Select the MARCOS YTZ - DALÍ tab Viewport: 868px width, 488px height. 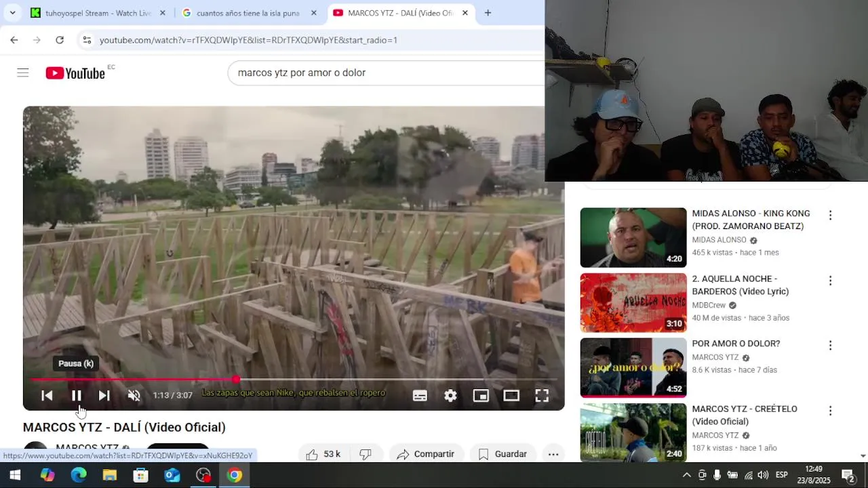400,13
